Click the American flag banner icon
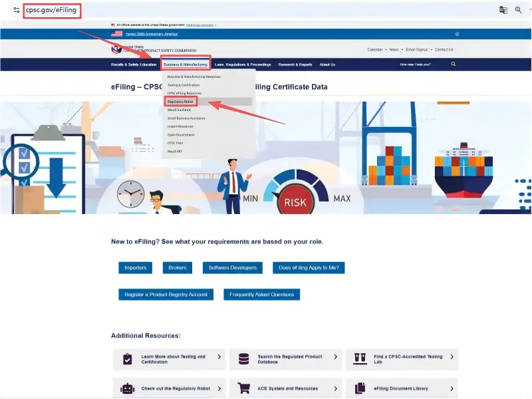The width and height of the screenshot is (532, 399). coord(117,34)
